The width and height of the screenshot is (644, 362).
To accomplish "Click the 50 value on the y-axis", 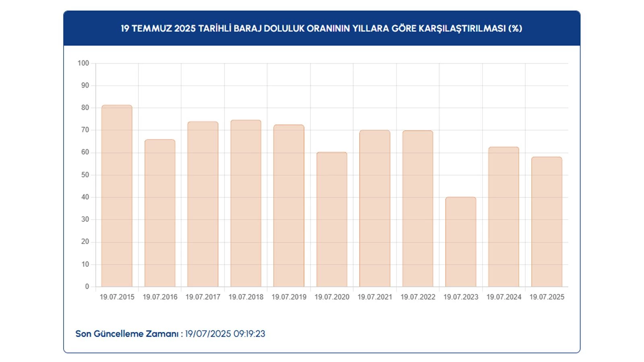I will click(x=85, y=175).
